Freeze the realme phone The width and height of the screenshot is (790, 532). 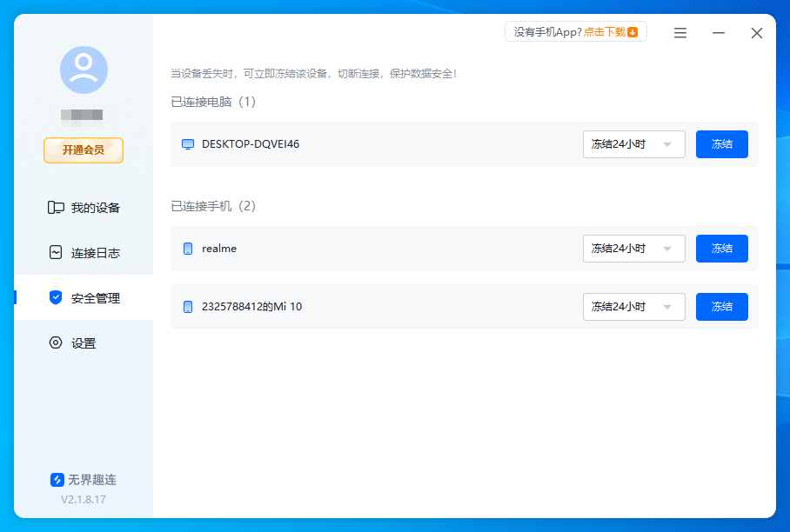click(721, 249)
